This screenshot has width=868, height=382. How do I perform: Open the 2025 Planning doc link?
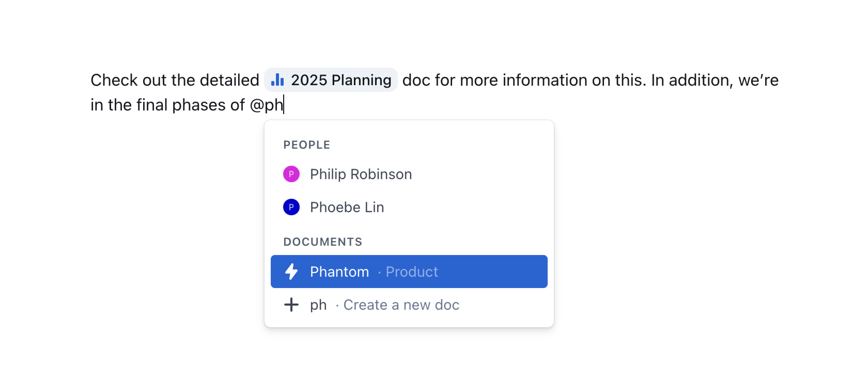click(x=341, y=80)
